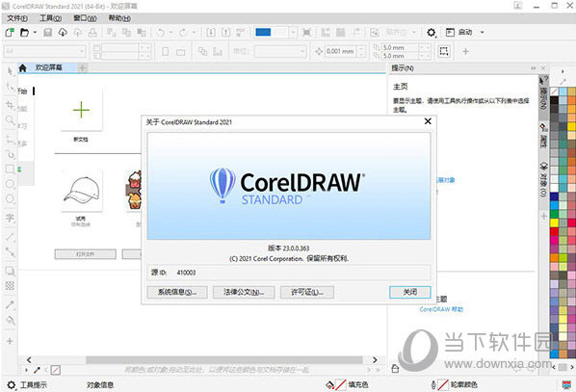Click the portrait orientation icon
The width and height of the screenshot is (576, 392).
166,51
